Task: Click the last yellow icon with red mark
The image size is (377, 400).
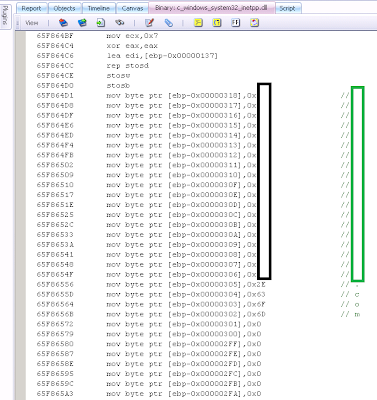Action: click(255, 23)
